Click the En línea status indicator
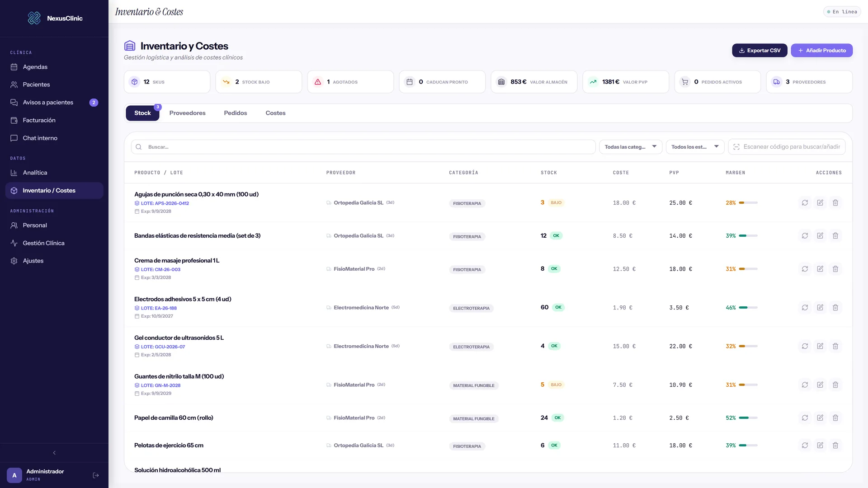Screen dimensions: 868x488 pyautogui.click(x=842, y=12)
